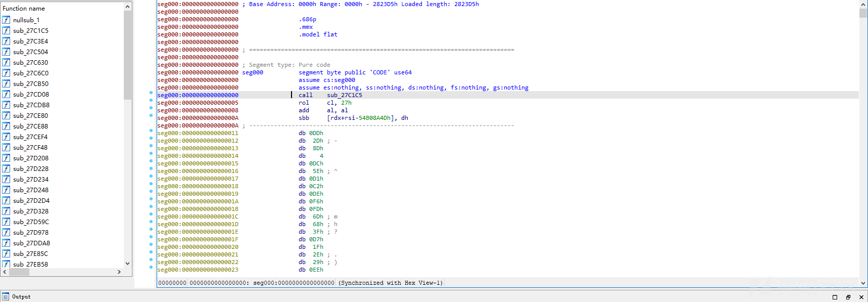This screenshot has height=302, width=868.
Task: Click the 'call' instruction mnemonic
Action: [306, 95]
